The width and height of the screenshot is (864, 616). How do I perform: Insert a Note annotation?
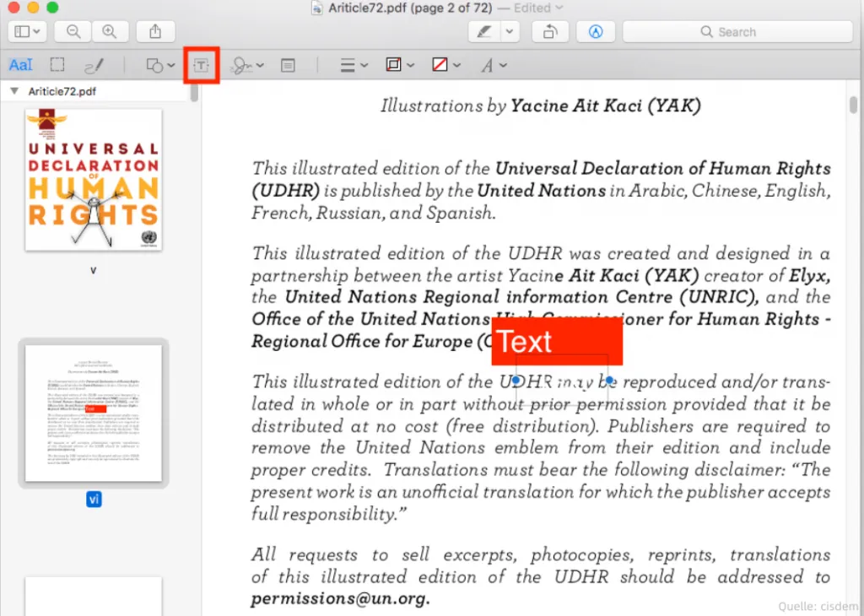click(x=287, y=65)
